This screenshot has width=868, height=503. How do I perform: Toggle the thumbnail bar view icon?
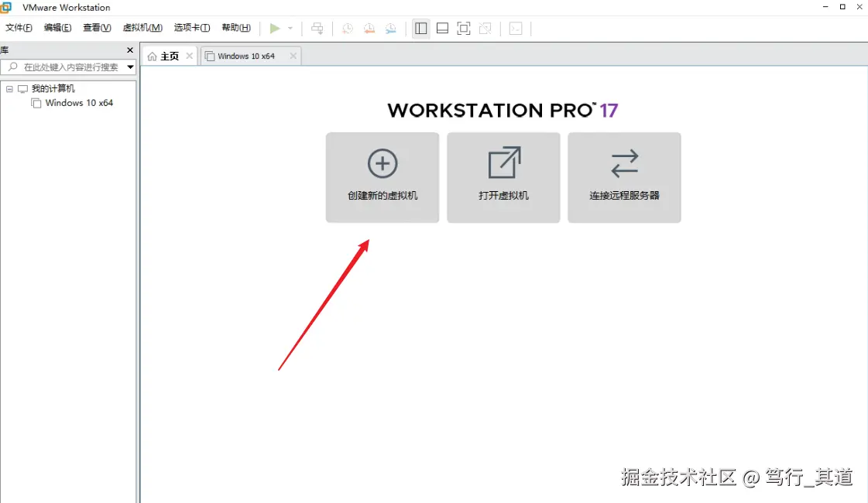(x=442, y=28)
